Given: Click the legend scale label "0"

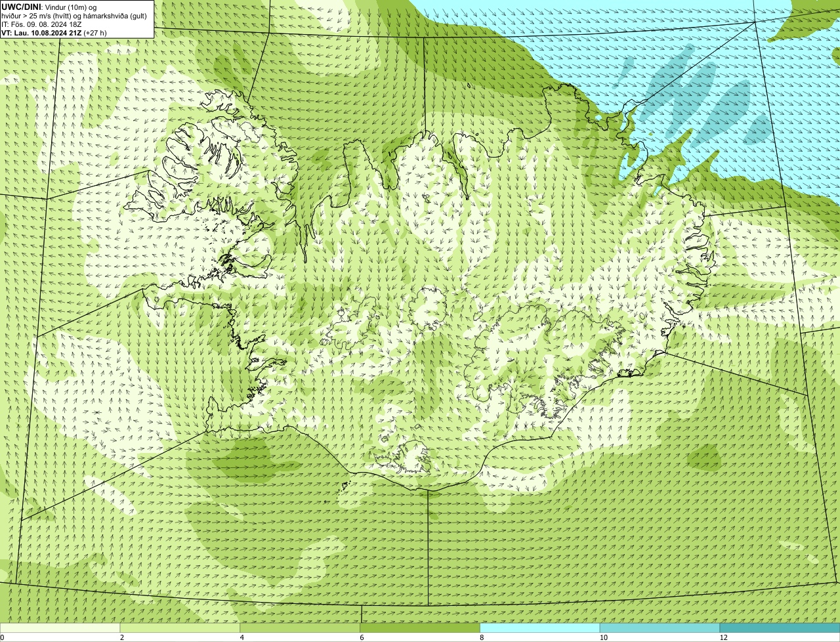Looking at the screenshot, I should tap(2, 637).
